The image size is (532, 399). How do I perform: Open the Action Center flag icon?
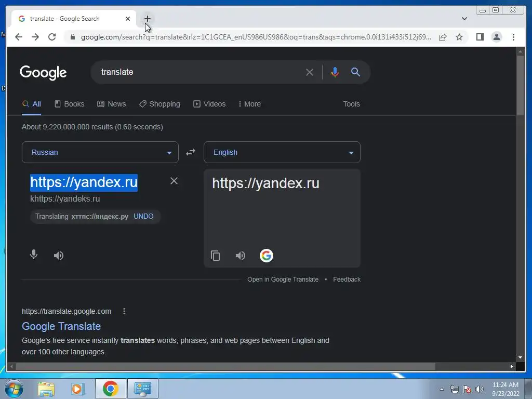point(467,389)
